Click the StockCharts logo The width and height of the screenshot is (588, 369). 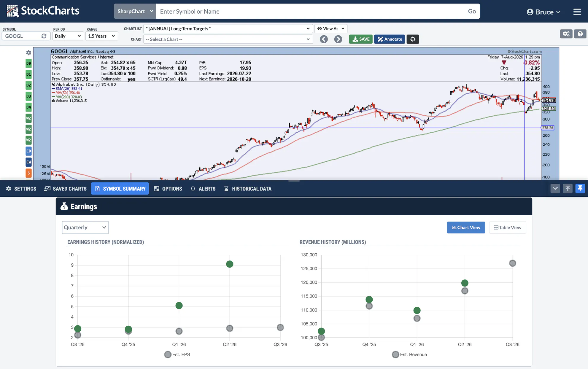pyautogui.click(x=43, y=11)
